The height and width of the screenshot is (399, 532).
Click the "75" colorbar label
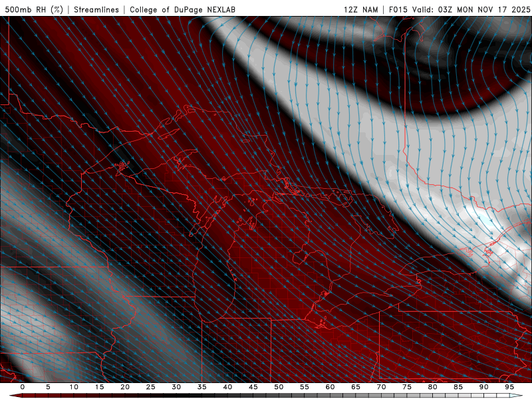[x=407, y=387]
